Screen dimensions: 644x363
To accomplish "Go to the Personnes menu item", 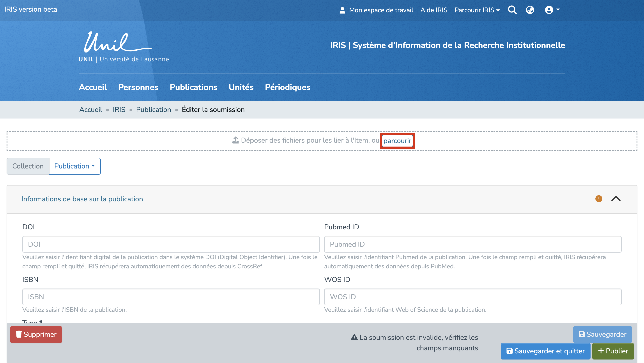I will [x=138, y=87].
